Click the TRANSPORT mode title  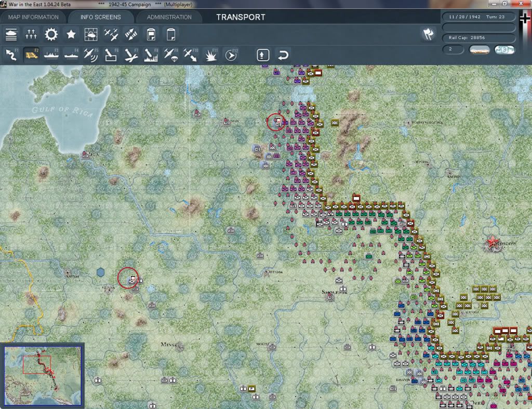[x=241, y=17]
